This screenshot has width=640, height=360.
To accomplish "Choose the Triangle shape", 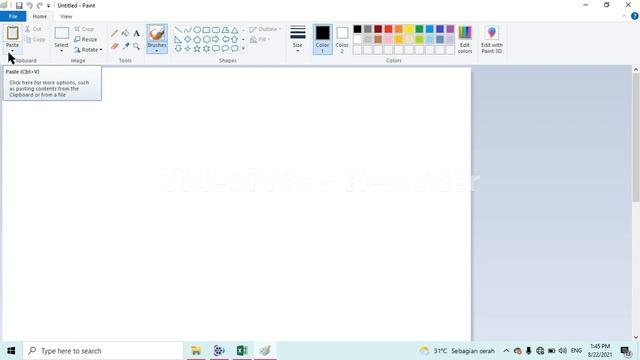I will click(x=235, y=30).
